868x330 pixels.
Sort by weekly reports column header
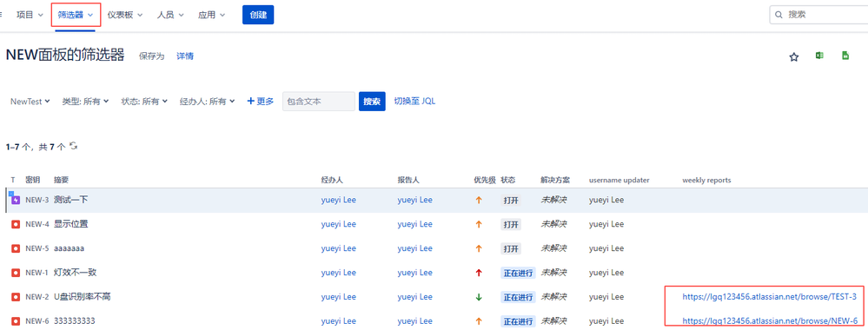click(x=706, y=180)
